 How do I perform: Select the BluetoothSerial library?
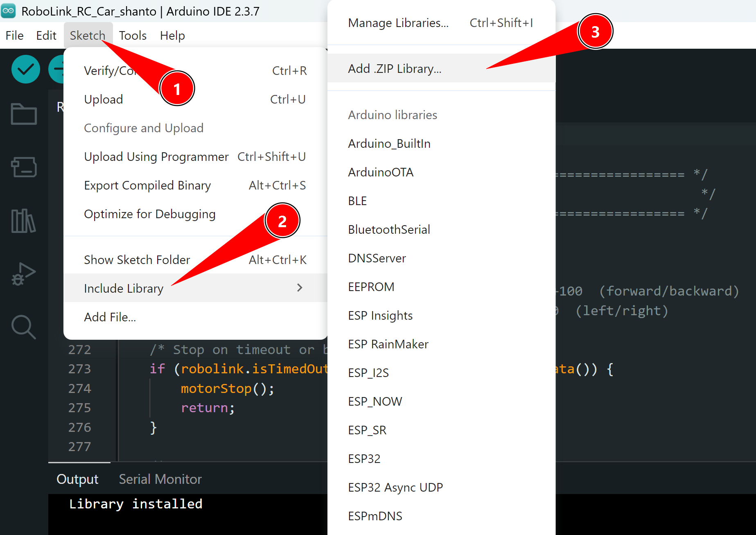(388, 229)
